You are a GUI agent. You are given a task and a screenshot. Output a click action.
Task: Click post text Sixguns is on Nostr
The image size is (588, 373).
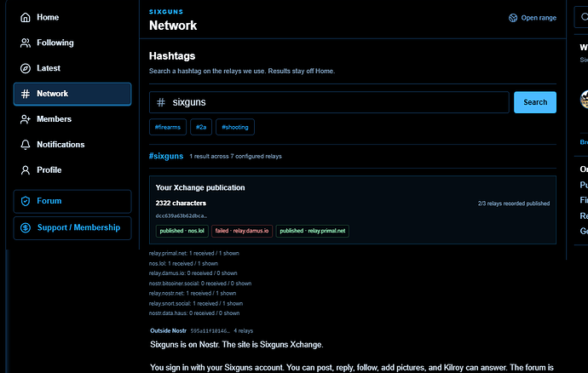[x=237, y=345]
